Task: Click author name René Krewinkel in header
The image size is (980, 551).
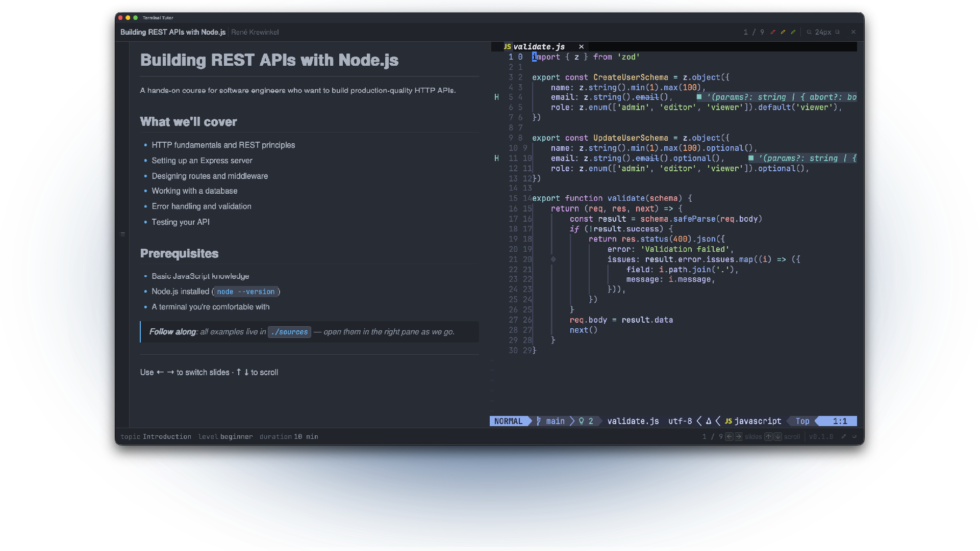Action: click(x=255, y=32)
